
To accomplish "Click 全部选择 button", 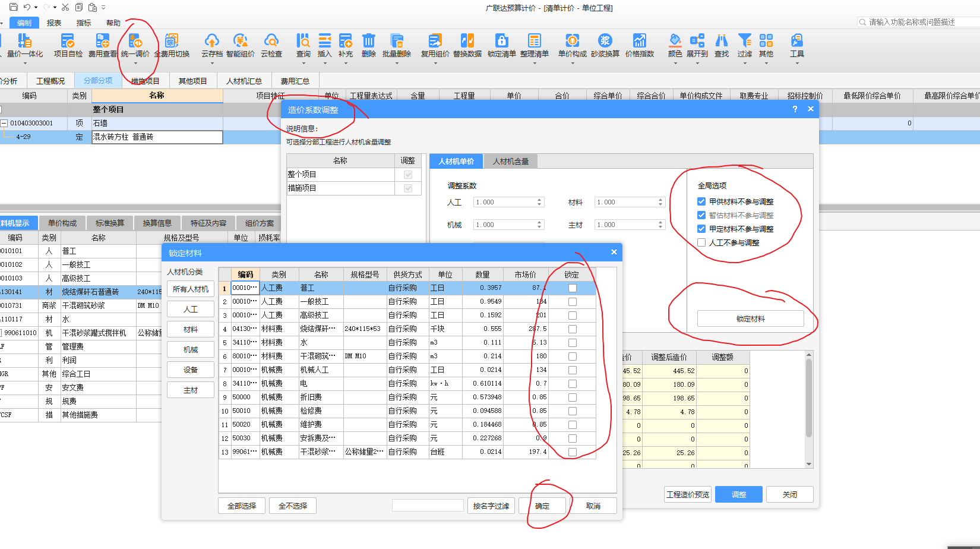I will [x=242, y=506].
